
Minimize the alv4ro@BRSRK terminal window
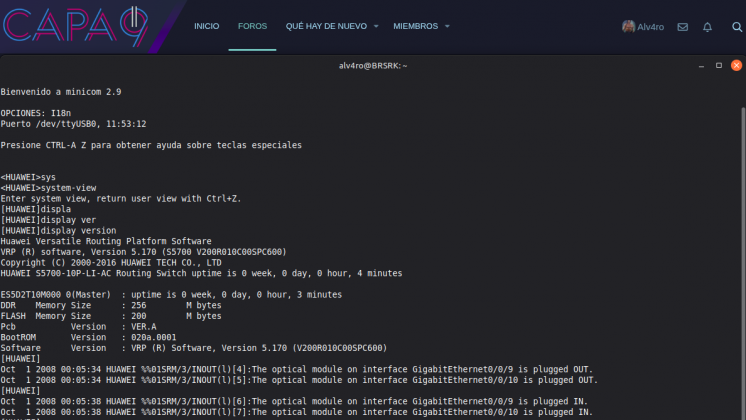coord(702,65)
